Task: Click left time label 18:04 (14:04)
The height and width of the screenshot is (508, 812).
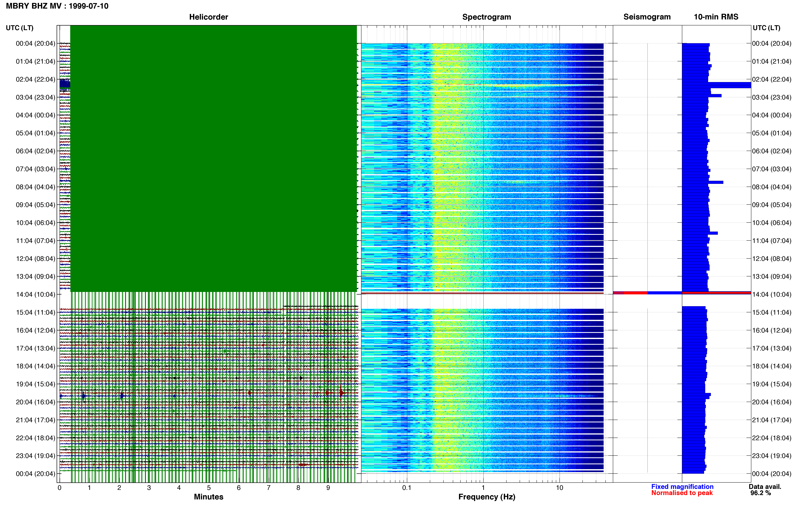Action: (36, 366)
